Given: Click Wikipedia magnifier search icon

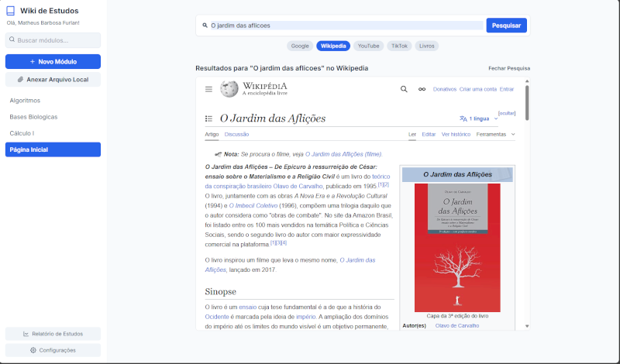Looking at the screenshot, I should (x=404, y=89).
